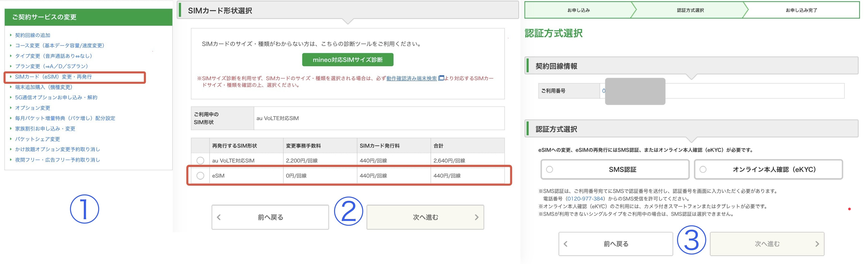This screenshot has width=868, height=264.
Task: Open 契約回線の追加 menu link
Action: [x=32, y=35]
